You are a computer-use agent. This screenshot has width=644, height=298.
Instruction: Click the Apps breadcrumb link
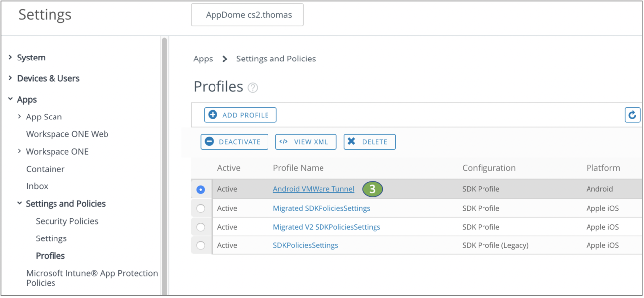pos(203,59)
